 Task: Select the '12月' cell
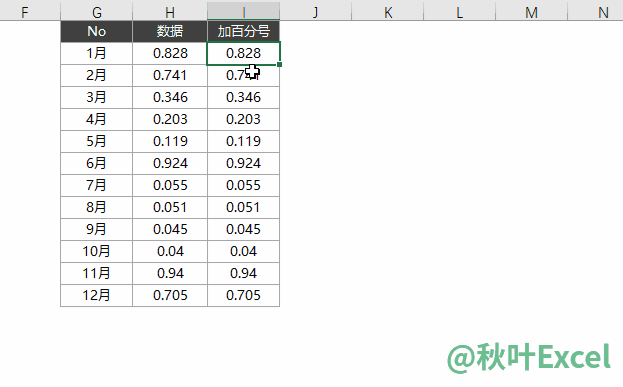tap(97, 295)
